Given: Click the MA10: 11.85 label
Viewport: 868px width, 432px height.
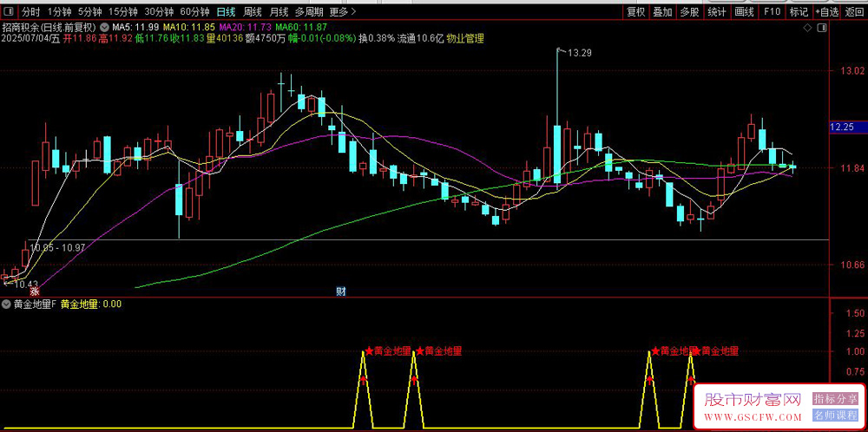Looking at the screenshot, I should [190, 27].
